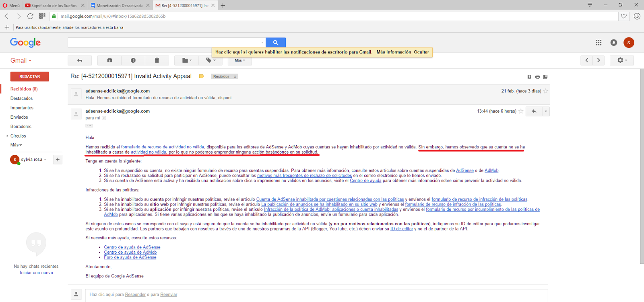Click Iniciar uno nuevo chat link

[x=36, y=273]
